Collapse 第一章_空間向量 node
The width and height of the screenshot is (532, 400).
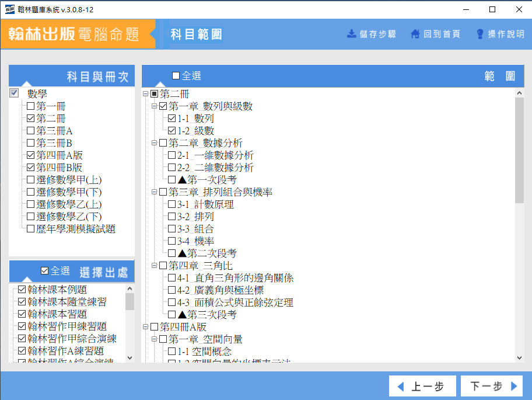point(155,339)
